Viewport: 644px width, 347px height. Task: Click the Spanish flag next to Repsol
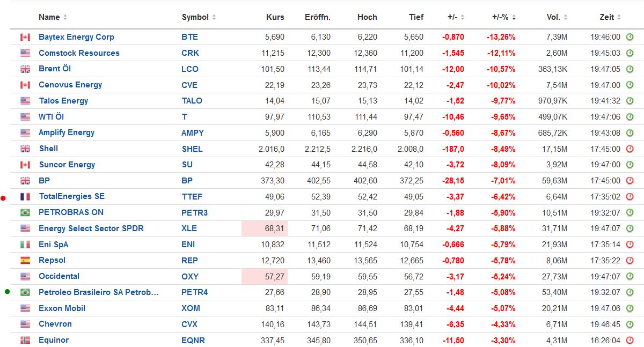[x=25, y=261]
